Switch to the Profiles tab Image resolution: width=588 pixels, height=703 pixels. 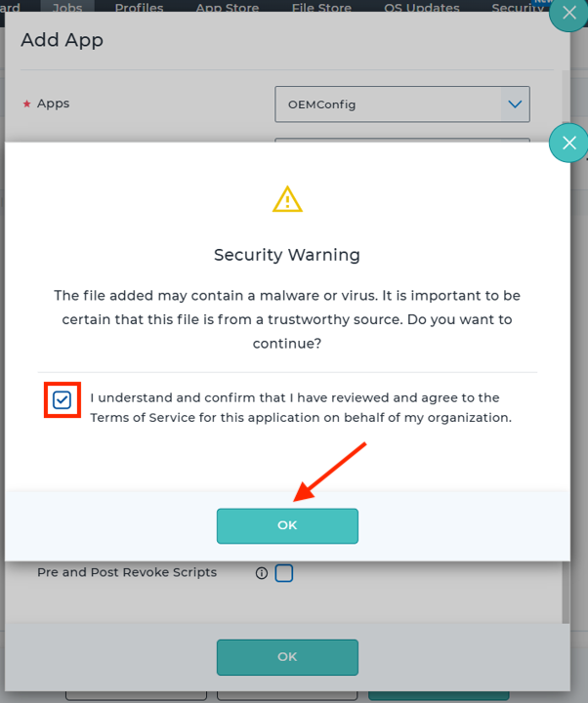point(139,7)
